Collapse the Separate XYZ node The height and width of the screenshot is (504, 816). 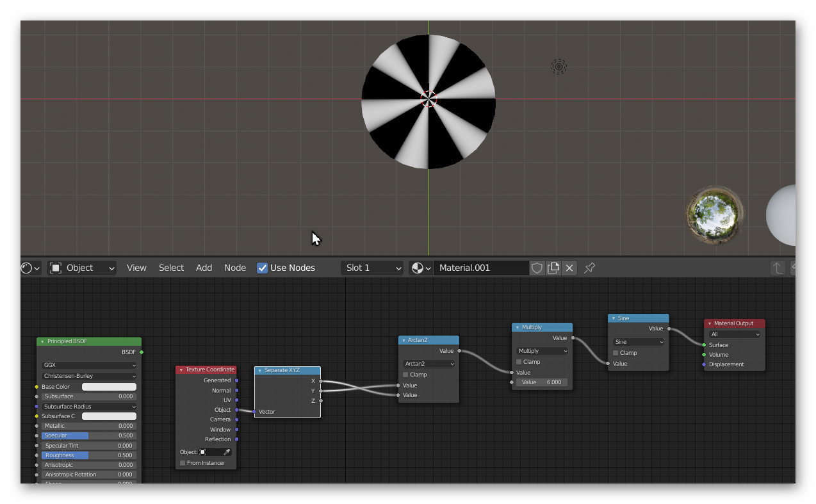click(x=260, y=370)
